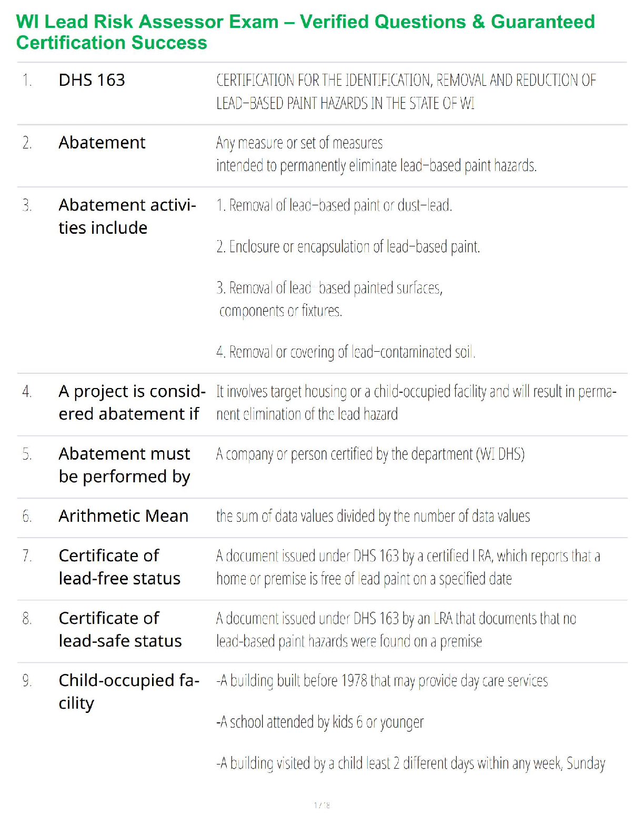Click the term "Certificate of lead-safe status"
Image resolution: width=644 pixels, height=834 pixels.
pos(120,629)
